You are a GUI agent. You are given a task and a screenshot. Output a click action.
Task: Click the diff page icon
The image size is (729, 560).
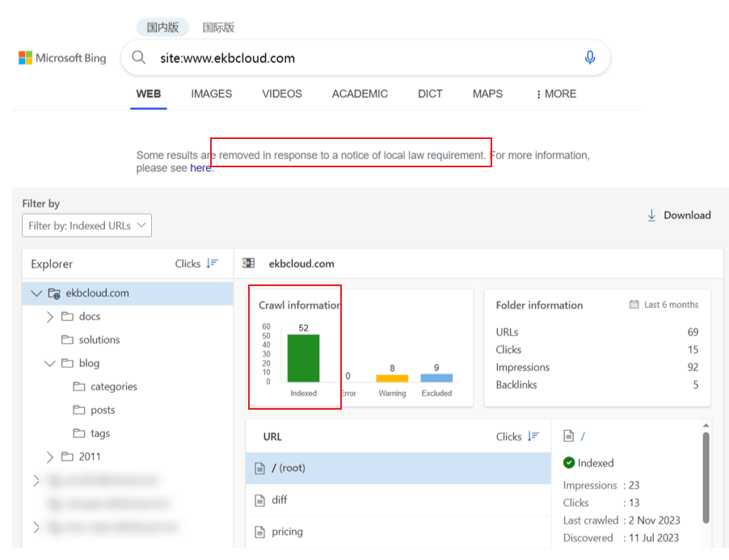[x=260, y=500]
